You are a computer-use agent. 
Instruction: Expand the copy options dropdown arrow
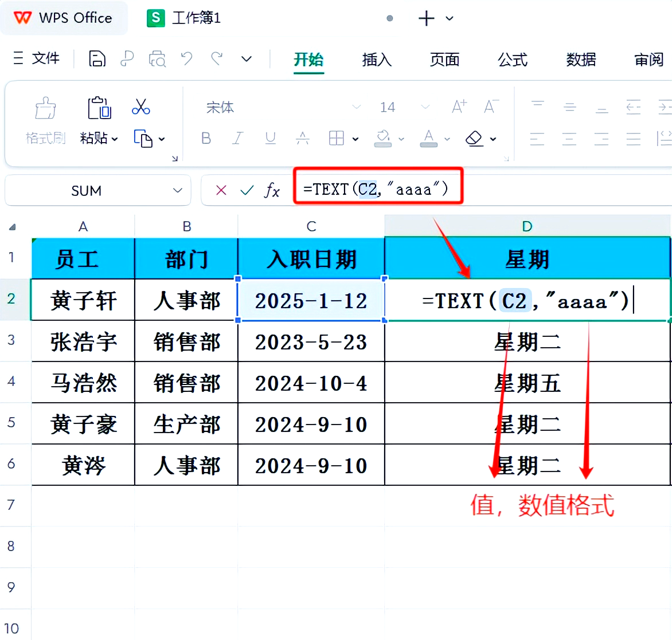(x=162, y=139)
